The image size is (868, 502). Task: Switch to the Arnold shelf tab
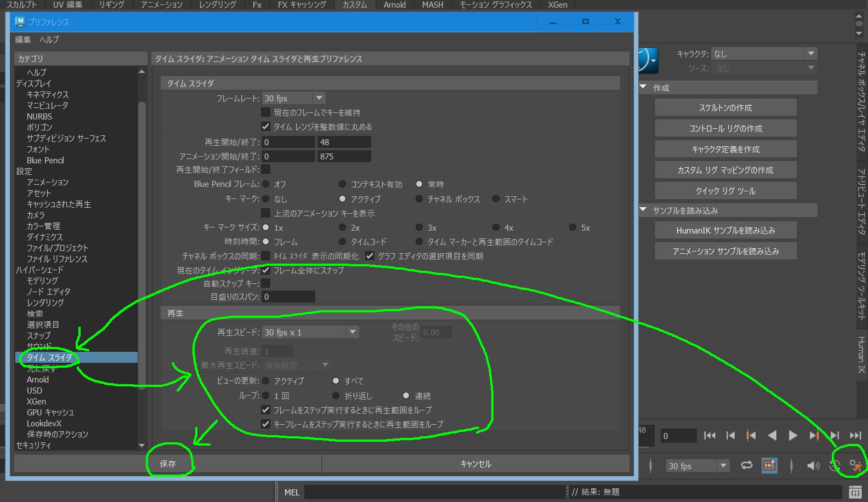[x=394, y=5]
